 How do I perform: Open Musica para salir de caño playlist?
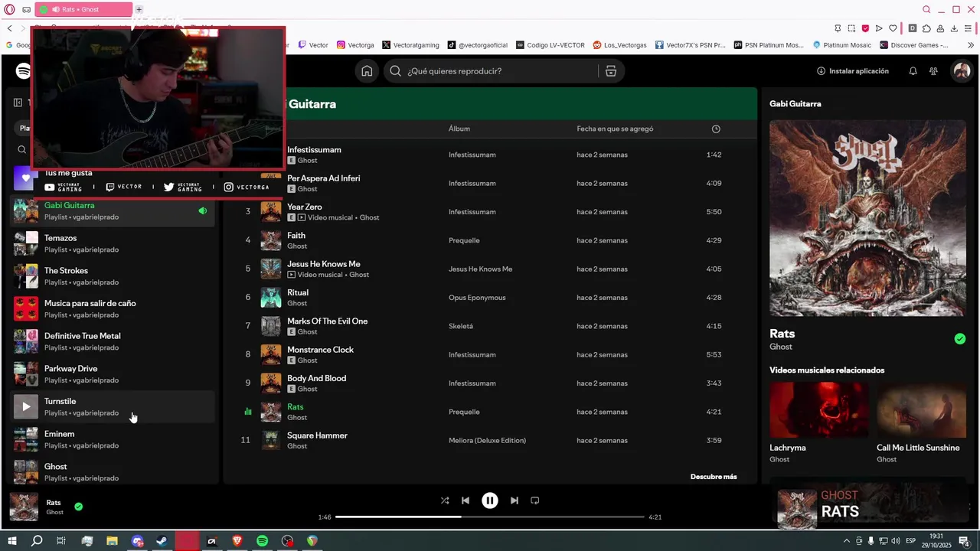113,309
